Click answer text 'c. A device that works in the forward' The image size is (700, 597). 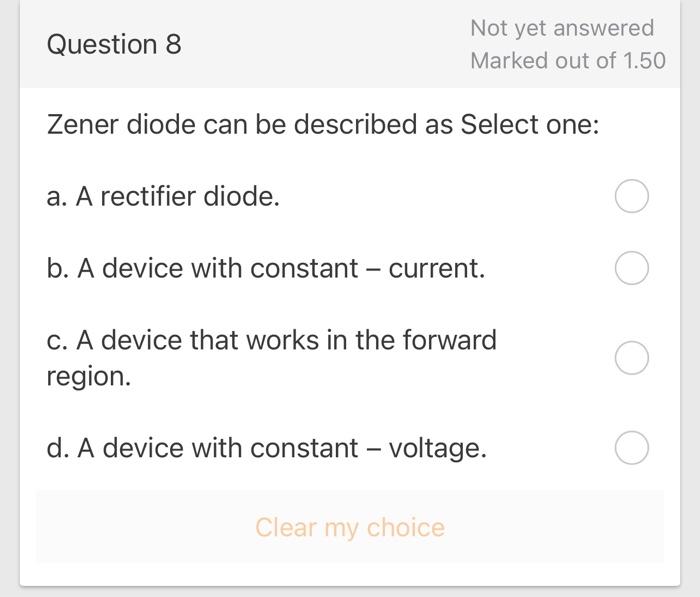point(271,341)
